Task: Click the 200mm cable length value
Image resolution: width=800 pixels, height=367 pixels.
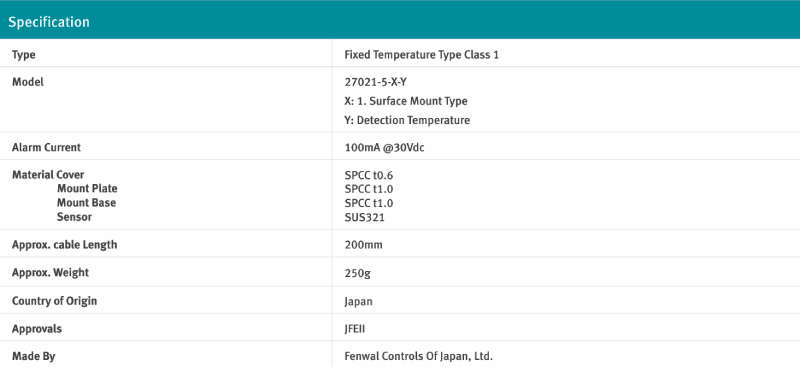Action: [x=363, y=245]
